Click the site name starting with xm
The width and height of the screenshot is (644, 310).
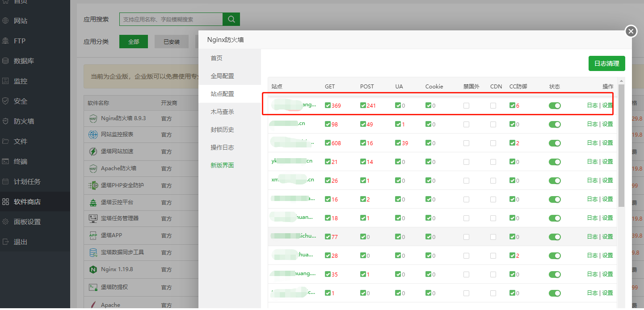click(293, 180)
